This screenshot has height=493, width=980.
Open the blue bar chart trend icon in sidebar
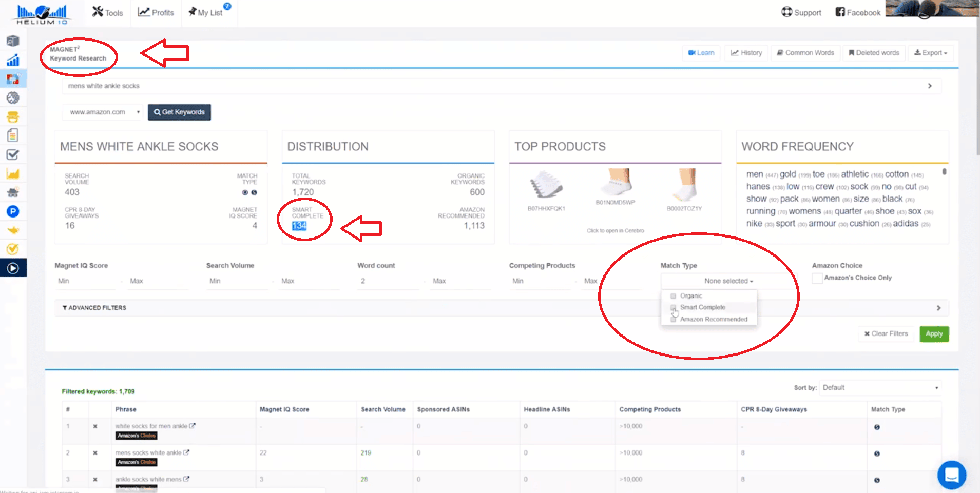[13, 60]
